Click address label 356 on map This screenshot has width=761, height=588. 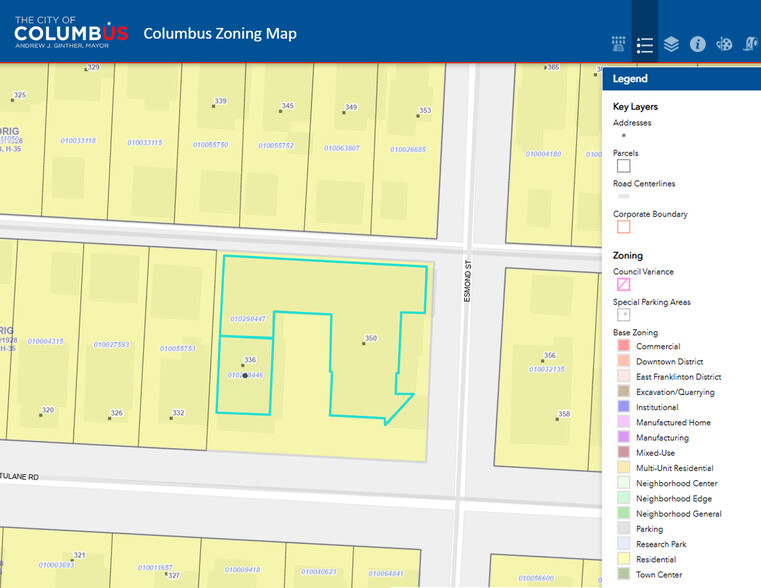coord(550,355)
